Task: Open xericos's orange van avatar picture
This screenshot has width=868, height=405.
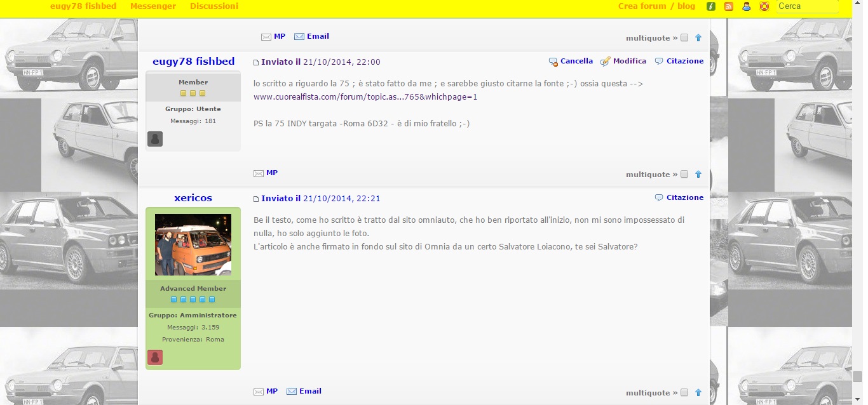Action: pos(193,244)
